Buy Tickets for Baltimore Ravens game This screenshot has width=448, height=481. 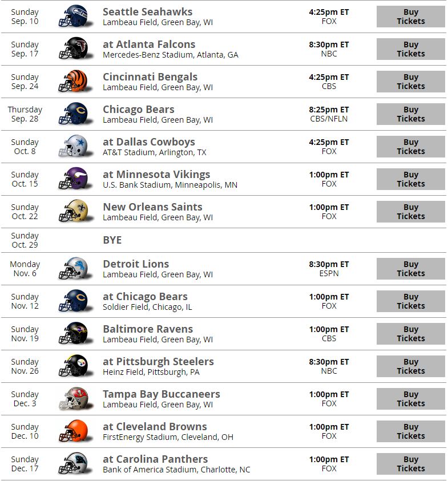tap(410, 334)
